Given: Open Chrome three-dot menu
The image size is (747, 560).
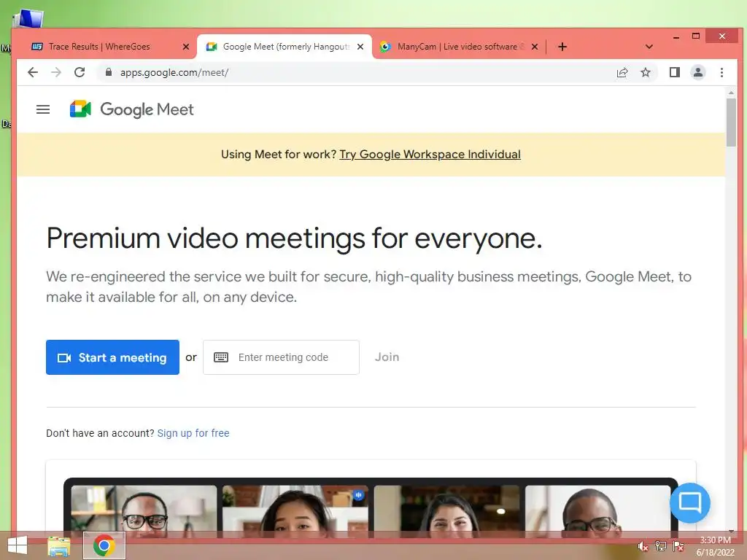Looking at the screenshot, I should [721, 72].
